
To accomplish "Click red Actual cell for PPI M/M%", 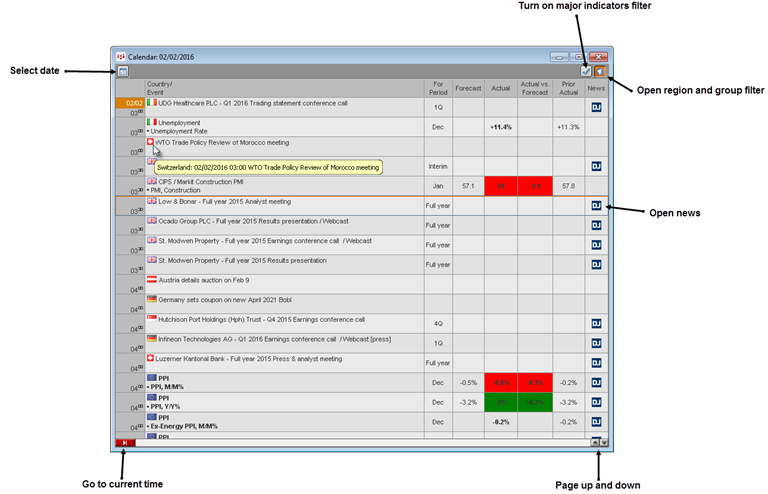I will [x=501, y=382].
